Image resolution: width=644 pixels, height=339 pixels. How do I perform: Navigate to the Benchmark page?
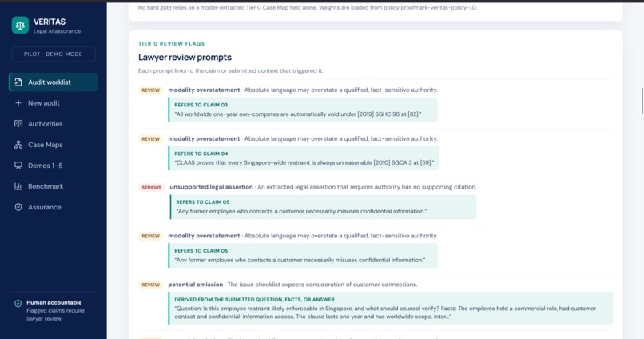tap(54, 186)
